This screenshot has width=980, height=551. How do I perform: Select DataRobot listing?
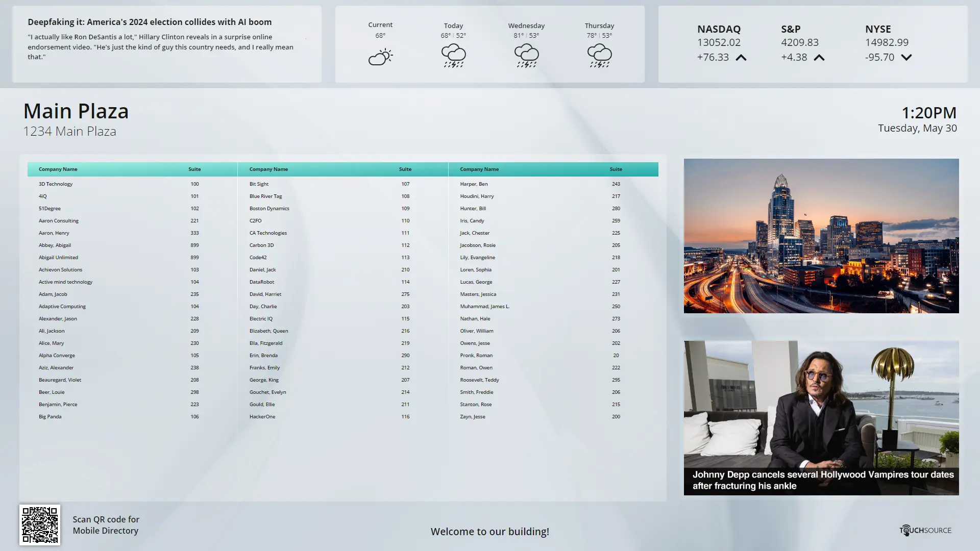[x=343, y=282]
